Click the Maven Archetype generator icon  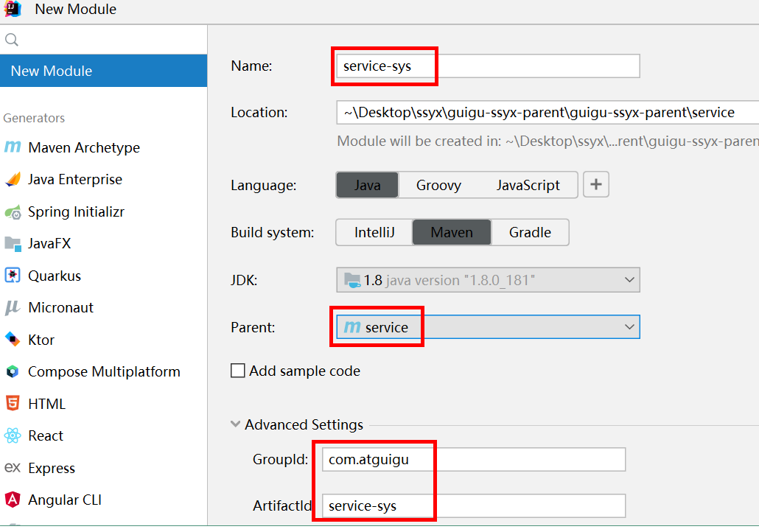point(13,147)
